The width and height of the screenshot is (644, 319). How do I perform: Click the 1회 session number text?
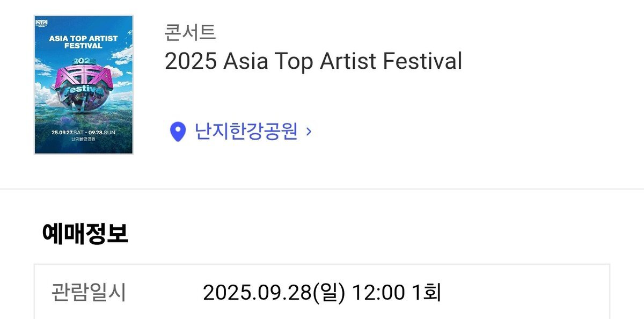pyautogui.click(x=426, y=293)
